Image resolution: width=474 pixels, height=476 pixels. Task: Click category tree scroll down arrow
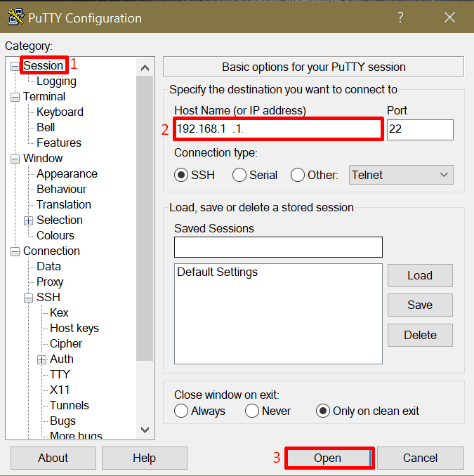[x=145, y=430]
